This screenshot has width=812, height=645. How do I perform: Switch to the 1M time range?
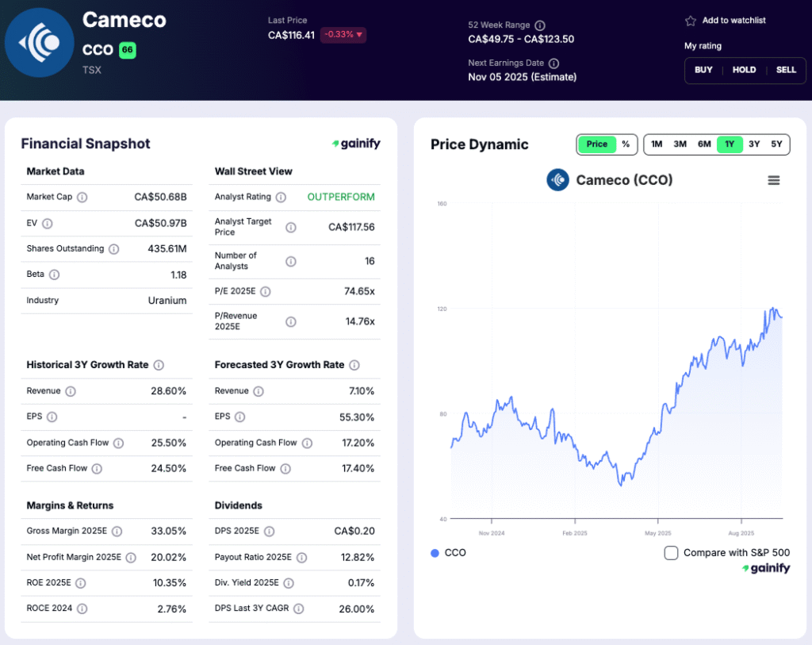(x=657, y=144)
